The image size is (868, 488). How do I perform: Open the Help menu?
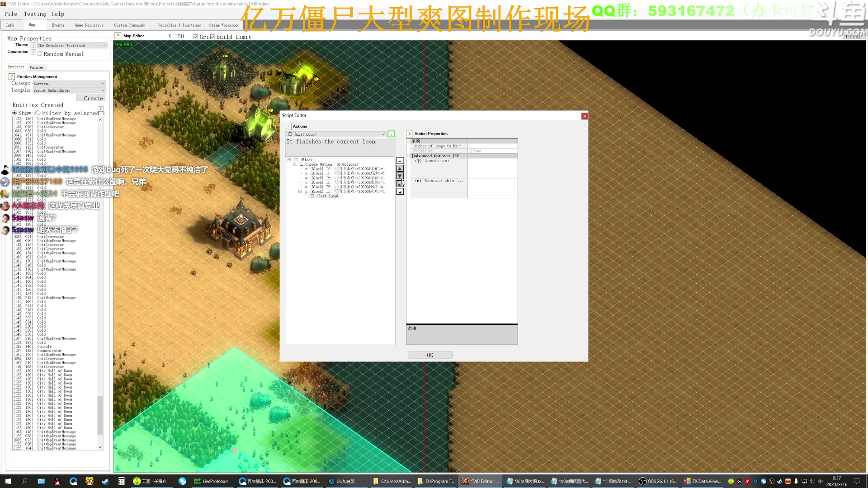[57, 14]
